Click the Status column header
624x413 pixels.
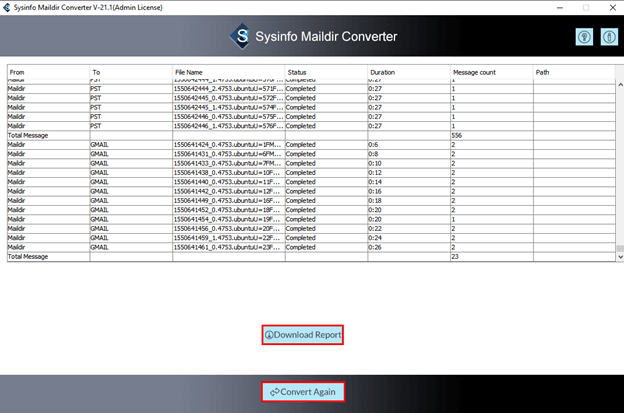(x=325, y=72)
